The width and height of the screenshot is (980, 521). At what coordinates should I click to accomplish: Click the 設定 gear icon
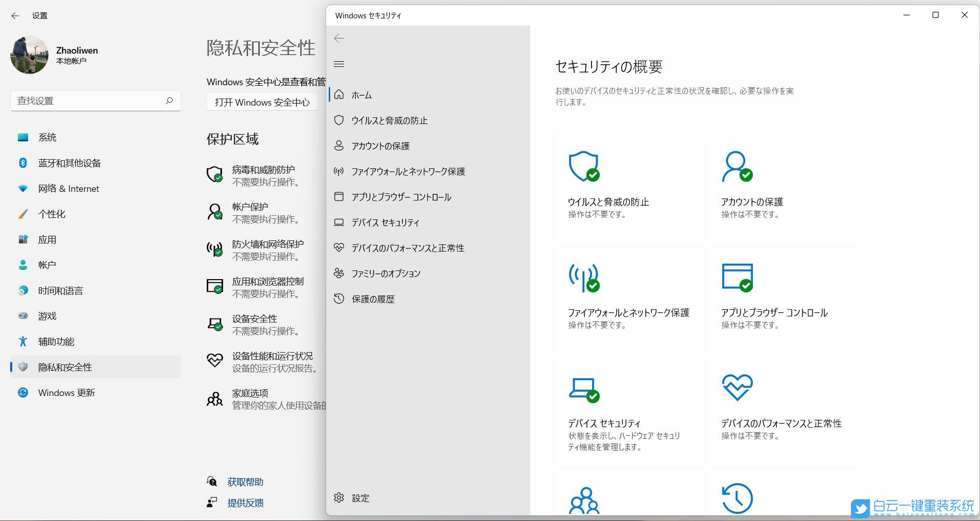coord(338,498)
